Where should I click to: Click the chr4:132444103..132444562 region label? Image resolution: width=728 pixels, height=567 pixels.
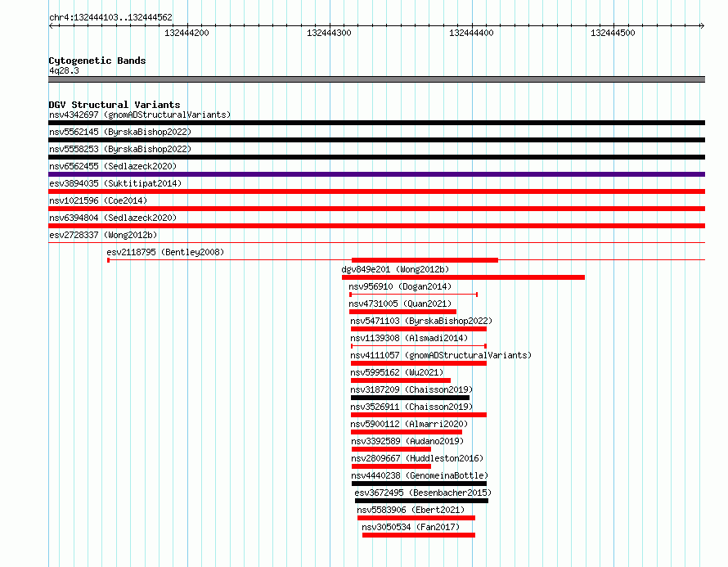click(x=110, y=17)
